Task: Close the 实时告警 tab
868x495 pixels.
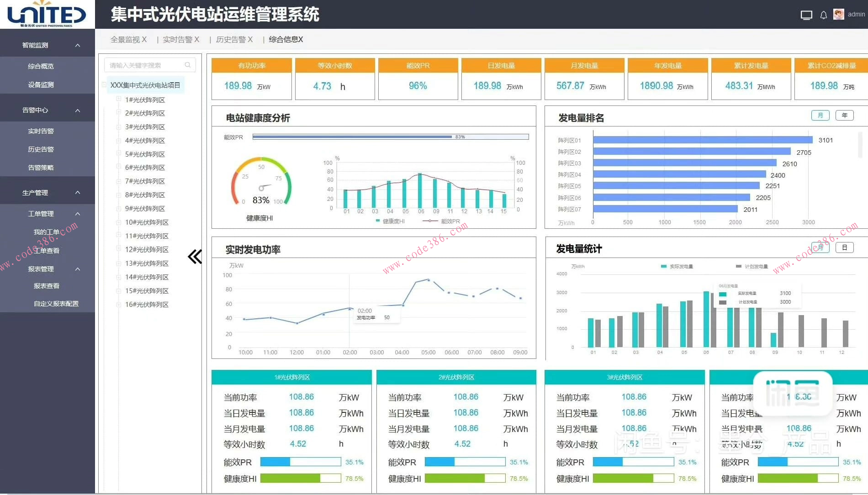Action: point(196,40)
